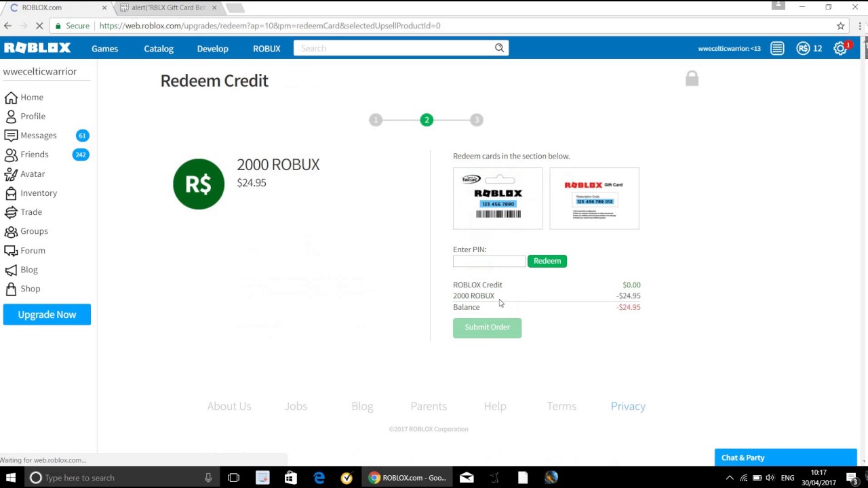The image size is (868, 488).
Task: Open Task View on the taskbar
Action: (x=233, y=478)
